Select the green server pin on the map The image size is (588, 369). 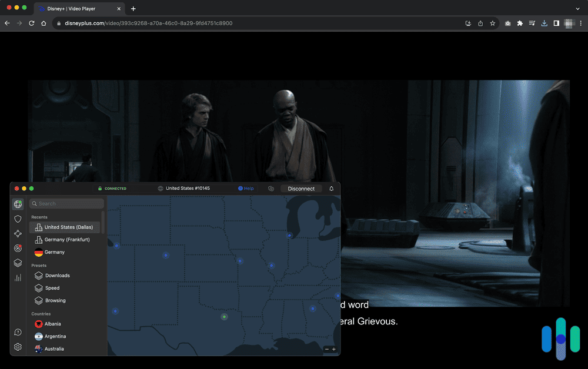[224, 317]
